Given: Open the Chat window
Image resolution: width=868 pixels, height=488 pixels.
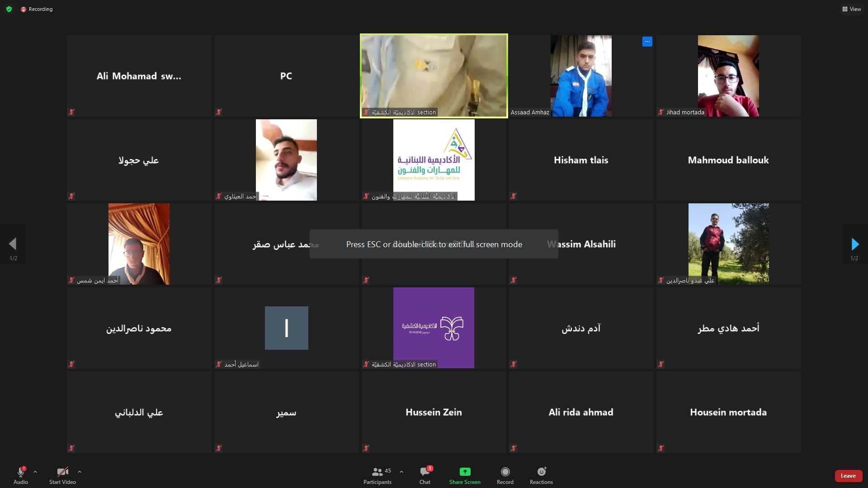Looking at the screenshot, I should pyautogui.click(x=425, y=475).
